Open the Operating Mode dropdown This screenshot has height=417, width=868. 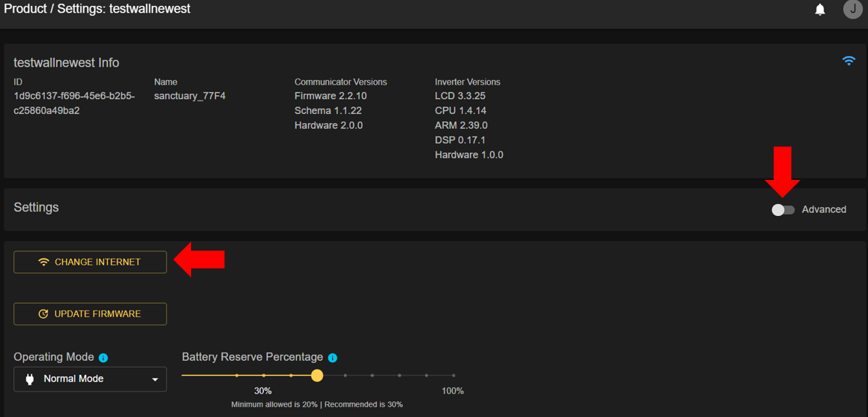(x=90, y=379)
